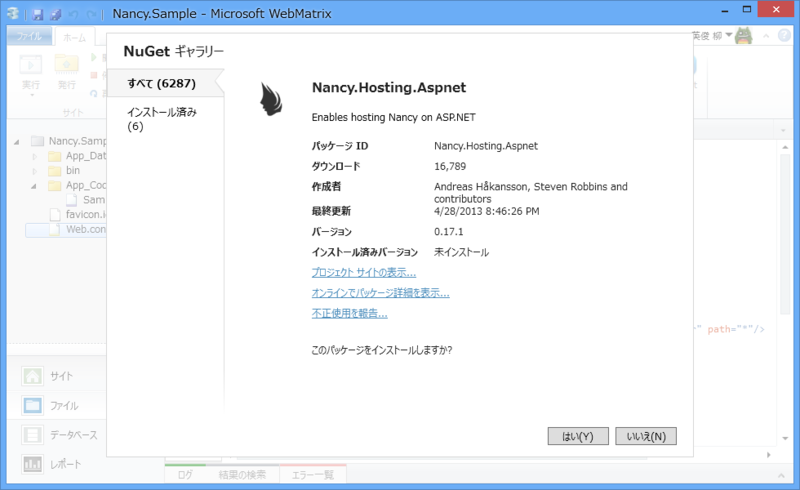Screen dimensions: 800x490
Task: Expand the bottom output panel chevron
Action: point(781,475)
